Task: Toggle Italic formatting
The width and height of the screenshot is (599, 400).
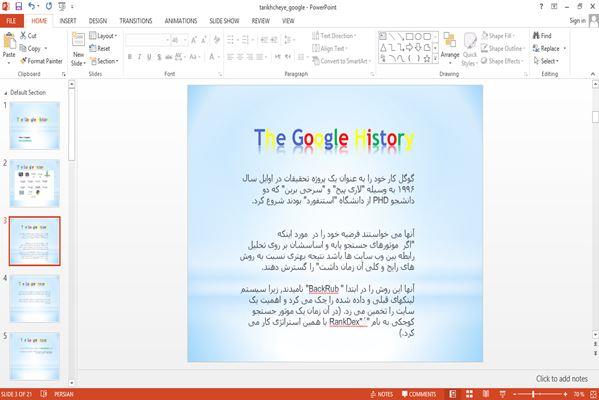Action: point(139,57)
